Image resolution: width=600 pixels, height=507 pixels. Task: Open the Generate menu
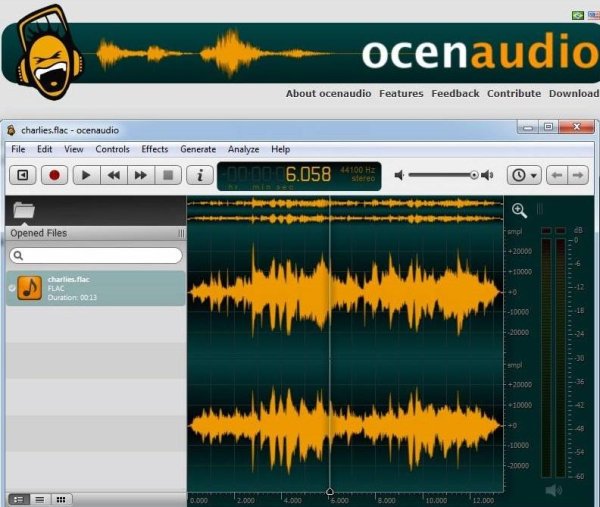click(198, 149)
